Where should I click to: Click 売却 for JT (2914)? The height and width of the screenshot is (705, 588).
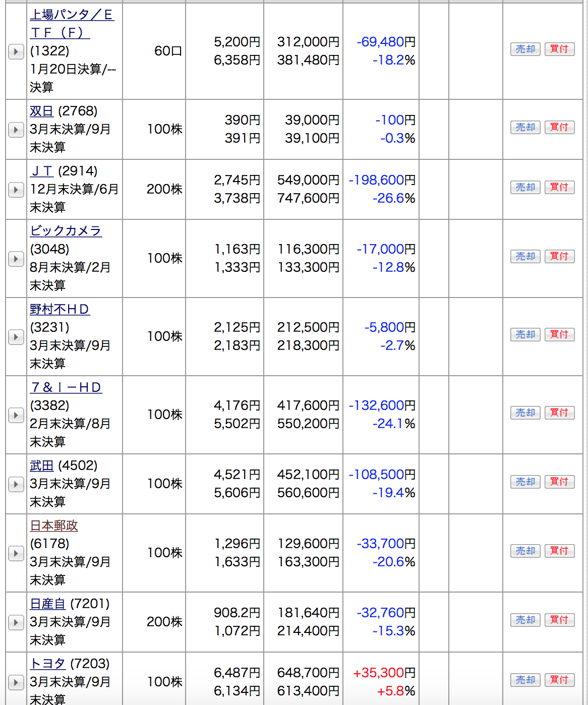click(x=525, y=187)
